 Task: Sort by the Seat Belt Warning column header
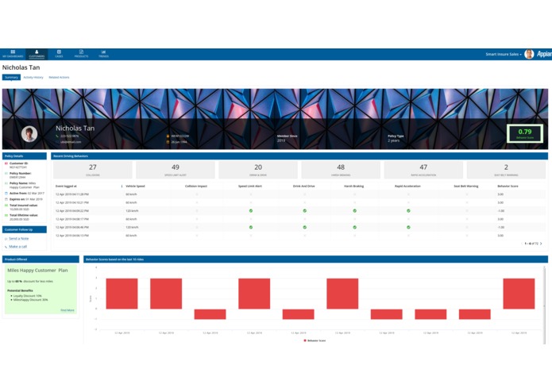pos(466,186)
